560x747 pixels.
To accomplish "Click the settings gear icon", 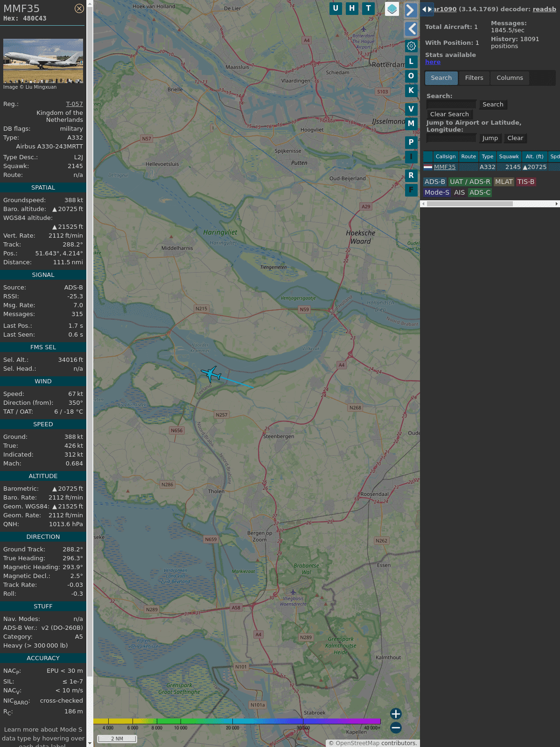I will 411,46.
